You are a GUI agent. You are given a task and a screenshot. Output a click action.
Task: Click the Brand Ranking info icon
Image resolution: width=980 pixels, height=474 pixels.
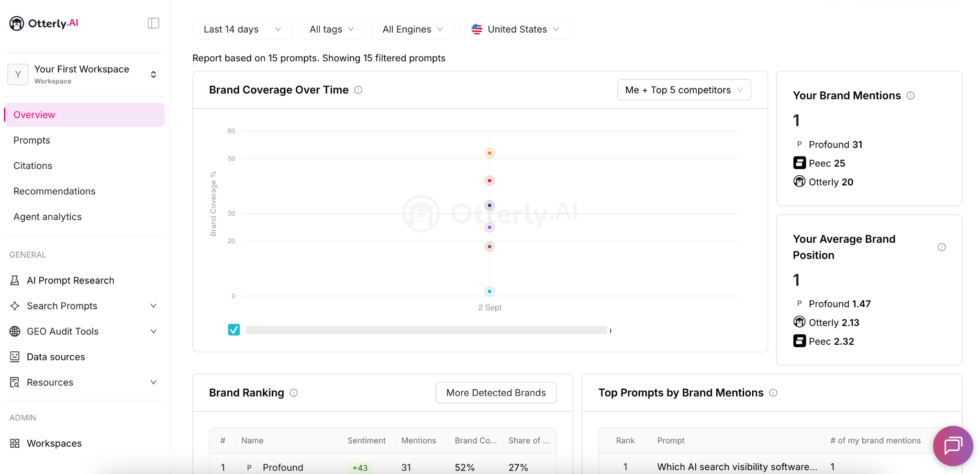(294, 393)
